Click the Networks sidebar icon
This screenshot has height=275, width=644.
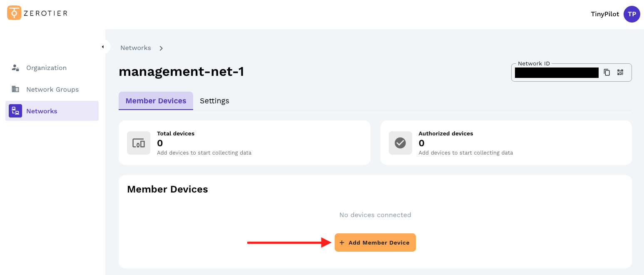point(15,111)
